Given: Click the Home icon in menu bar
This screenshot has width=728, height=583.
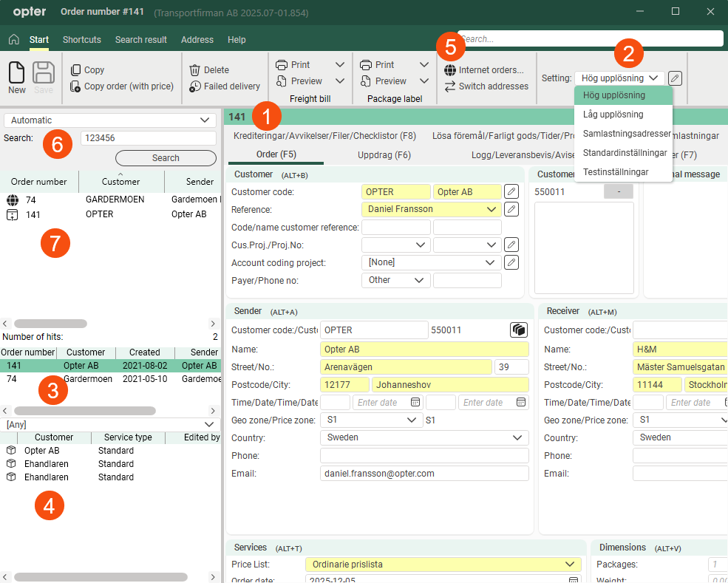Looking at the screenshot, I should (13, 40).
